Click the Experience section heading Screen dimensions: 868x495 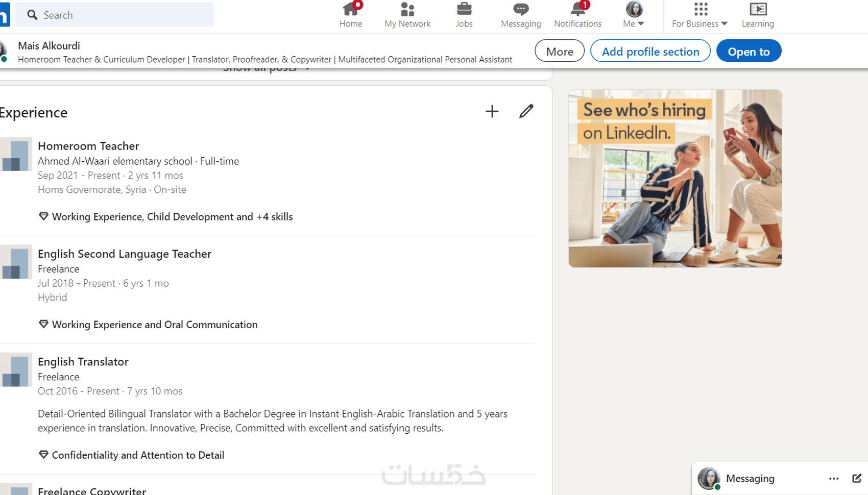(x=34, y=112)
